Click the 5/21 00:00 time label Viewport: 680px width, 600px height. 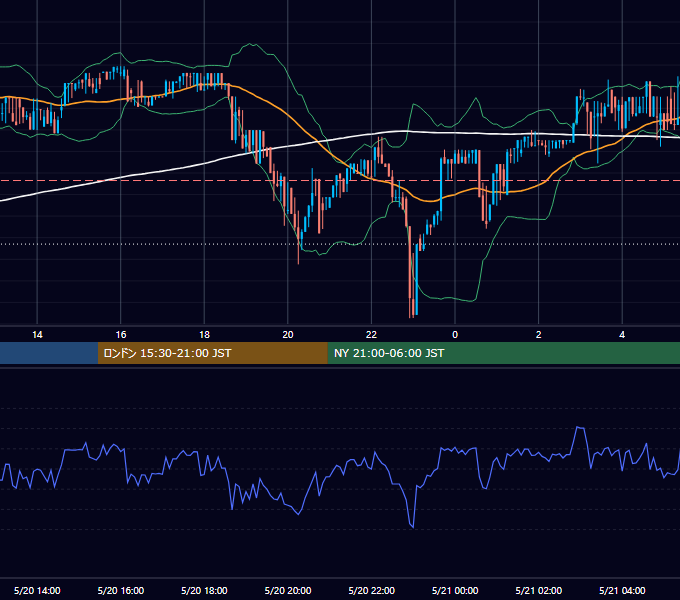(455, 590)
